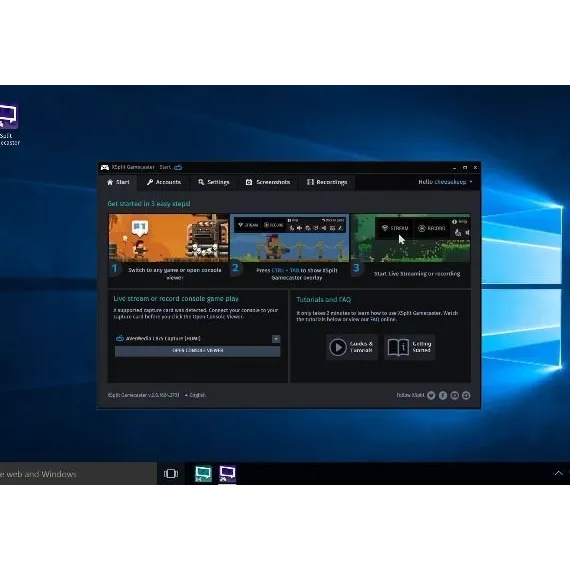This screenshot has height=570, width=570.
Task: Open Guides & Tutorials play icon
Action: (x=338, y=347)
